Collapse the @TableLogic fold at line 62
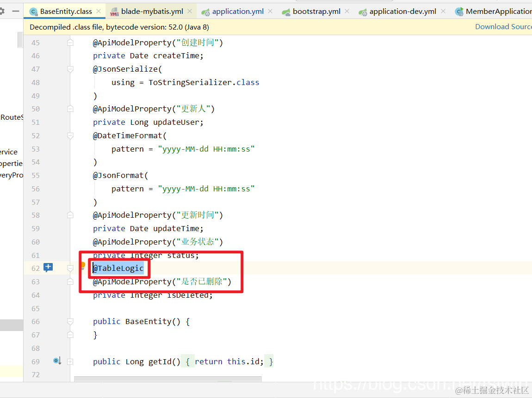Image resolution: width=532 pixels, height=398 pixels. click(70, 269)
